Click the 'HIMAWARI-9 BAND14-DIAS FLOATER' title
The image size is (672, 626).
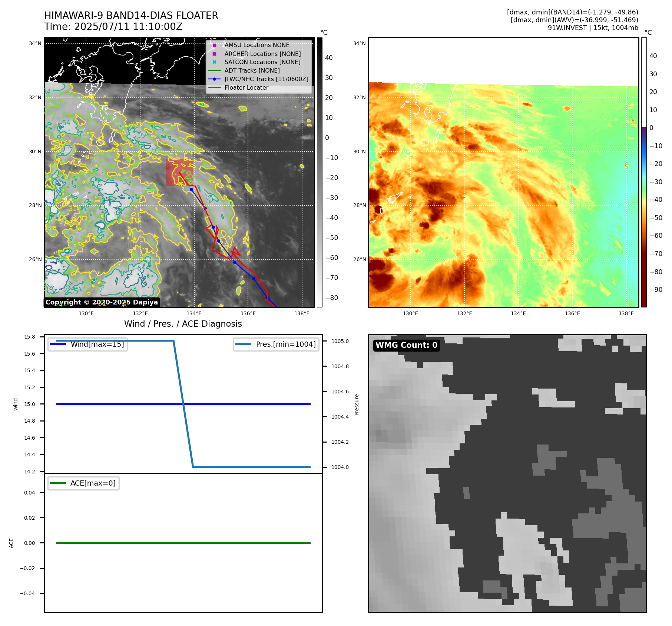point(131,16)
